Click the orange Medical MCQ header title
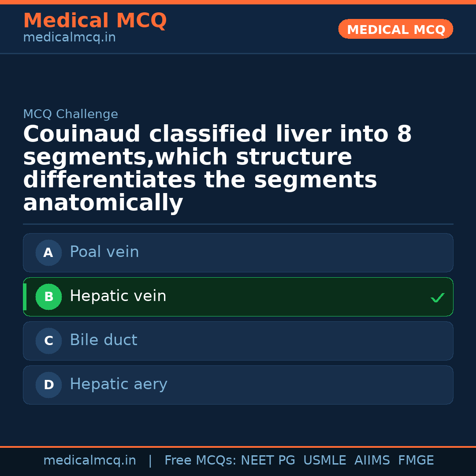This screenshot has height=476, width=476. coord(95,21)
